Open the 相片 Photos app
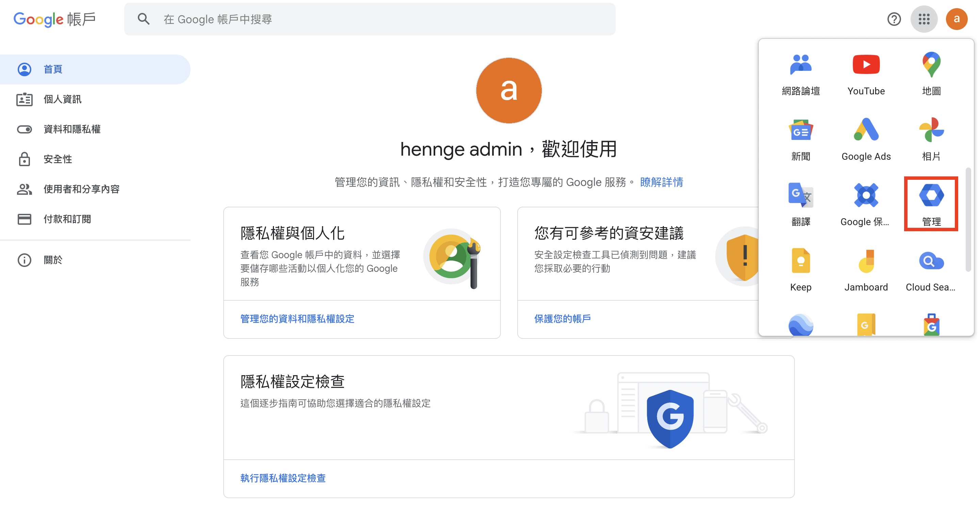This screenshot has height=506, width=980. (931, 140)
